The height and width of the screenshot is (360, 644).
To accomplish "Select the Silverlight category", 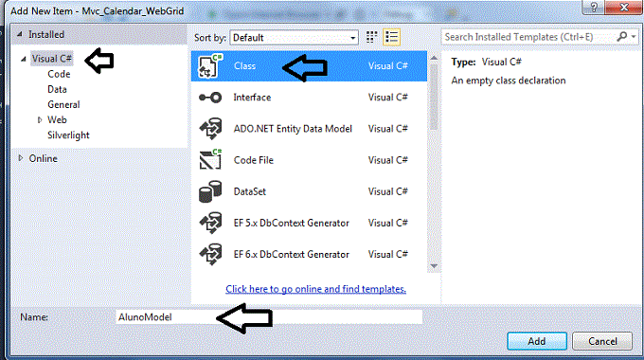I will coord(68,135).
